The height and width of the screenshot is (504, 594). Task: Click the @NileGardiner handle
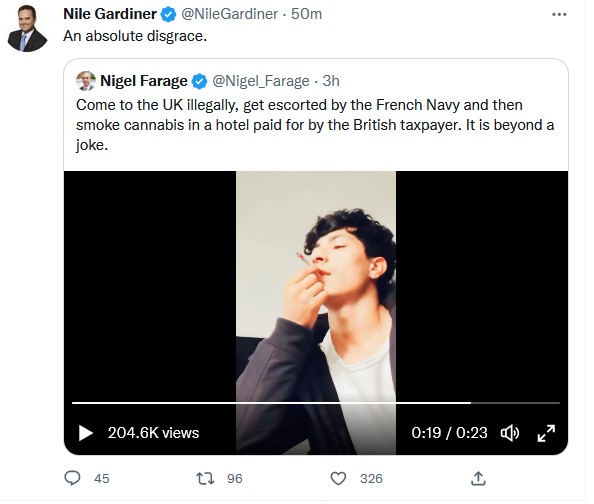tap(230, 14)
